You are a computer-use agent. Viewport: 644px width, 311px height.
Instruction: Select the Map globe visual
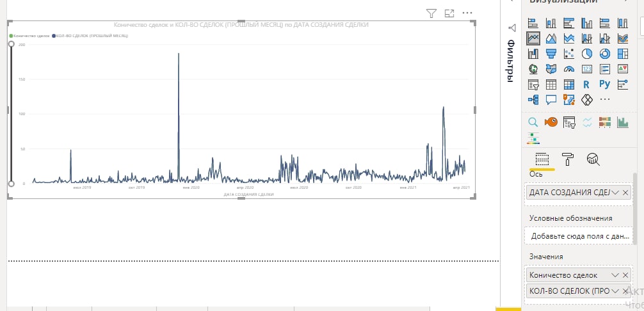point(533,68)
